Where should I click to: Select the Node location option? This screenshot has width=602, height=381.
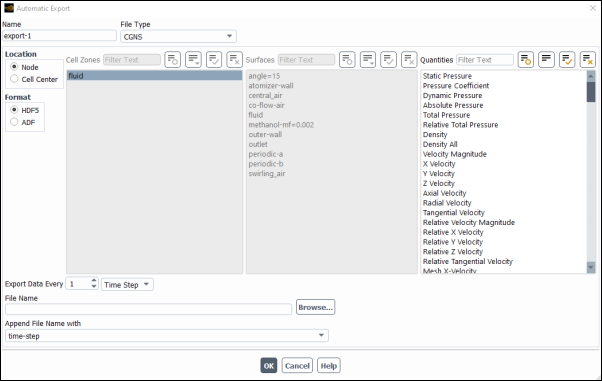coord(14,67)
